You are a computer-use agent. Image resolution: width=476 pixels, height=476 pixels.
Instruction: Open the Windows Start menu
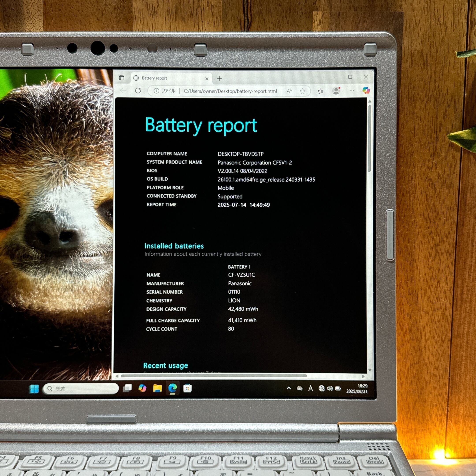34,389
